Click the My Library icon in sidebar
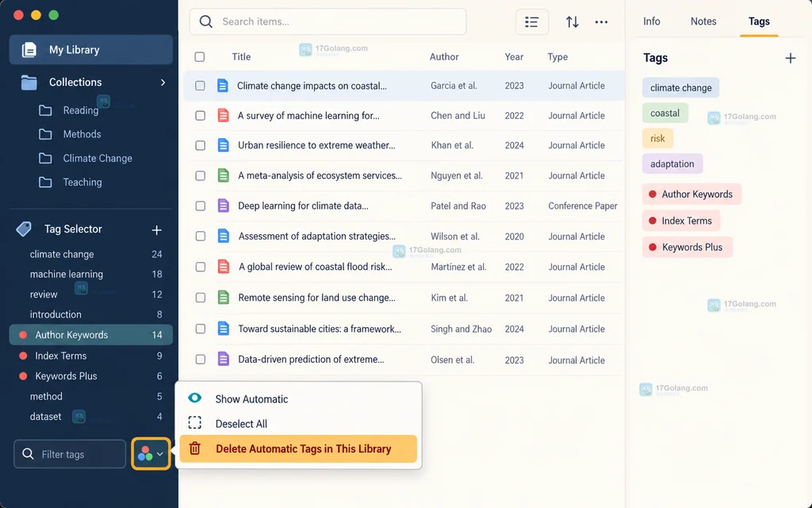Screen dimensions: 812x508 pyautogui.click(x=29, y=50)
